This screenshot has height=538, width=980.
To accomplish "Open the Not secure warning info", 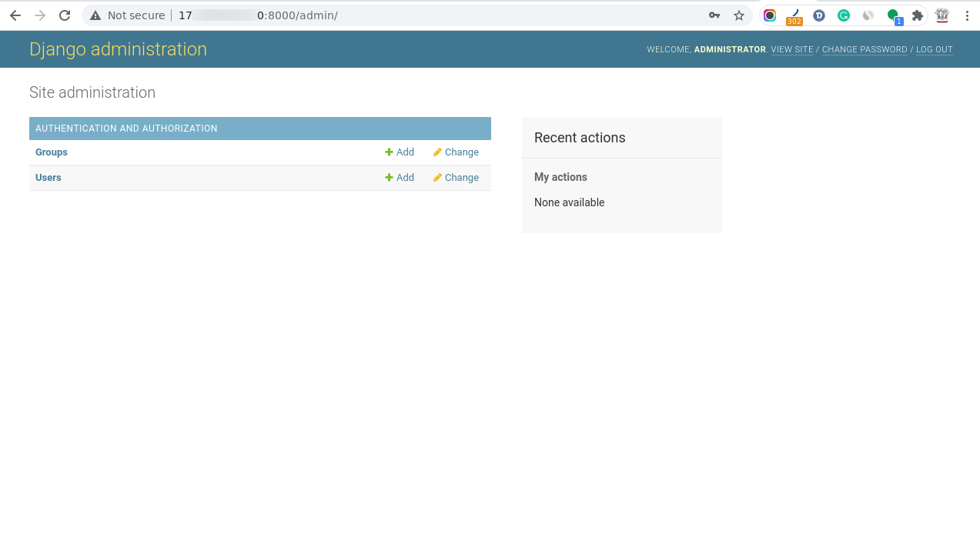I will pos(127,15).
